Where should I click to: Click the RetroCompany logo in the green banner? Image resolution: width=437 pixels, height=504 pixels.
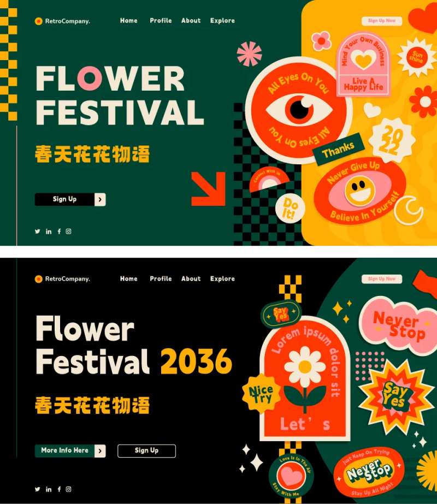[x=62, y=21]
